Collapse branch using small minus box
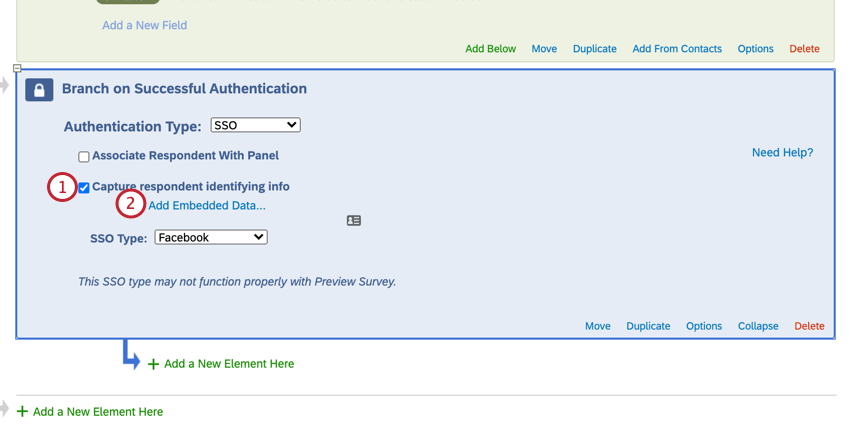This screenshot has height=425, width=850. pyautogui.click(x=17, y=68)
